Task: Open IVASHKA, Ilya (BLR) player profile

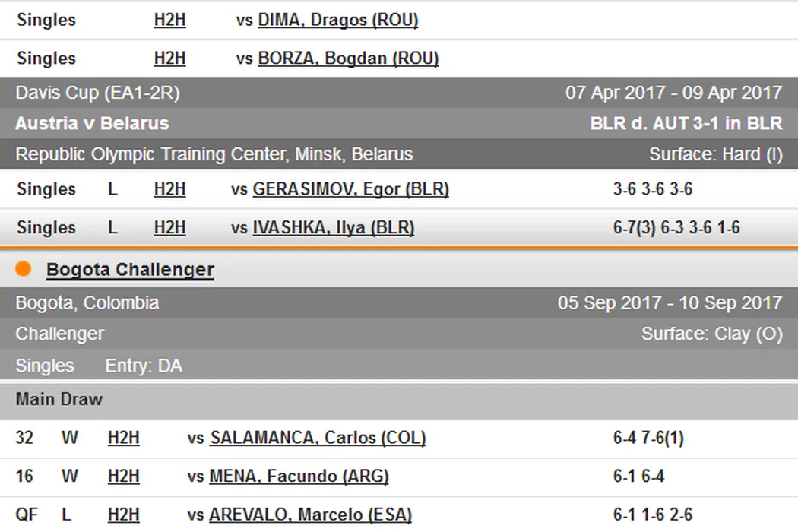Action: click(333, 227)
